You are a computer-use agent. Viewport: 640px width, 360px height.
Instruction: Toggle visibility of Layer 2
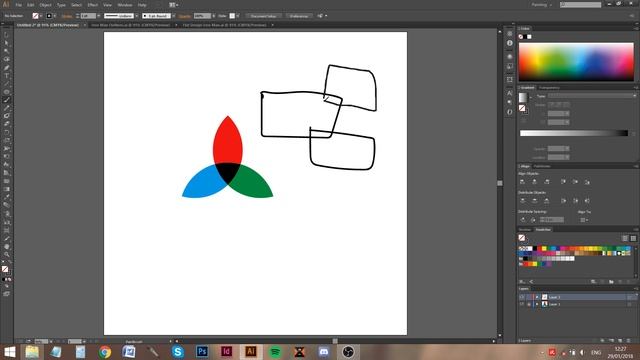tap(522, 297)
